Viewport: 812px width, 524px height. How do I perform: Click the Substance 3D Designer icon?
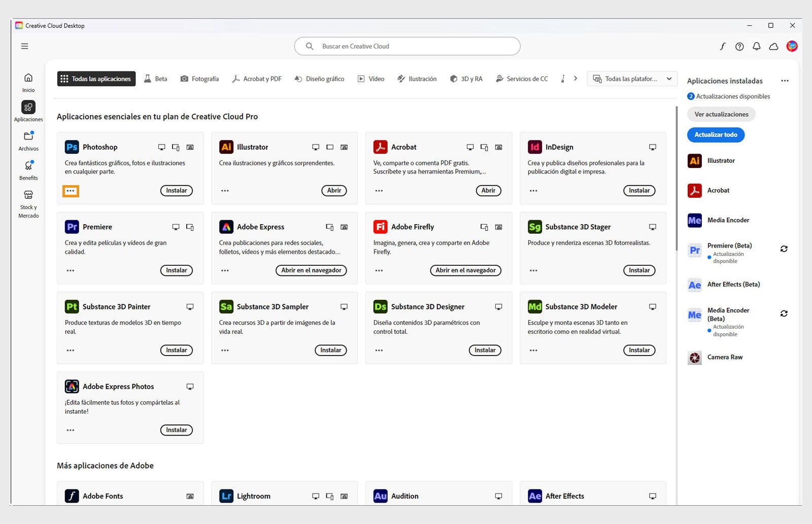380,306
